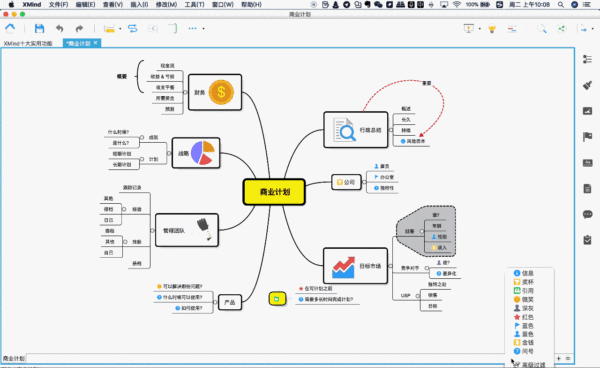Open the Notes panel in the right sidebar
This screenshot has width=600, height=368.
pyautogui.click(x=587, y=189)
